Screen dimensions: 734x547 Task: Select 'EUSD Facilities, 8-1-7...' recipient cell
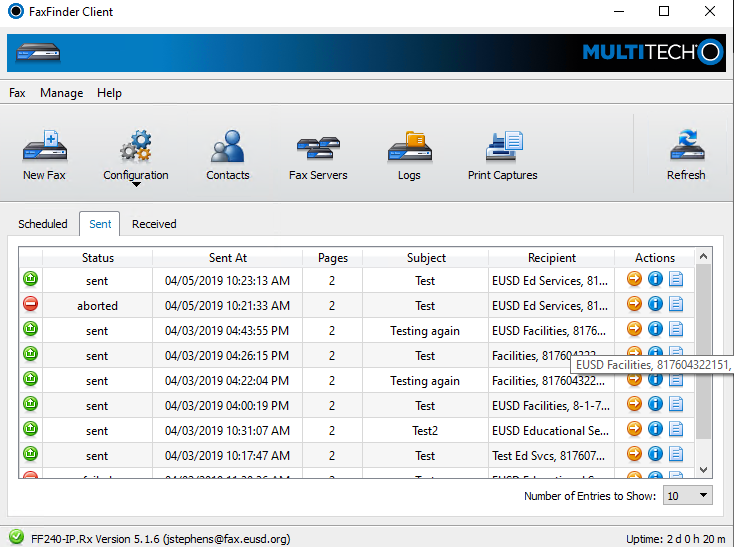pyautogui.click(x=551, y=406)
